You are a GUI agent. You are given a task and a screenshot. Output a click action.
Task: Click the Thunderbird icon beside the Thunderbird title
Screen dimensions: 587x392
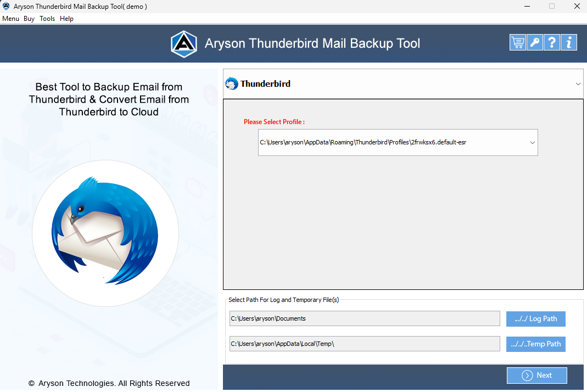pyautogui.click(x=232, y=83)
